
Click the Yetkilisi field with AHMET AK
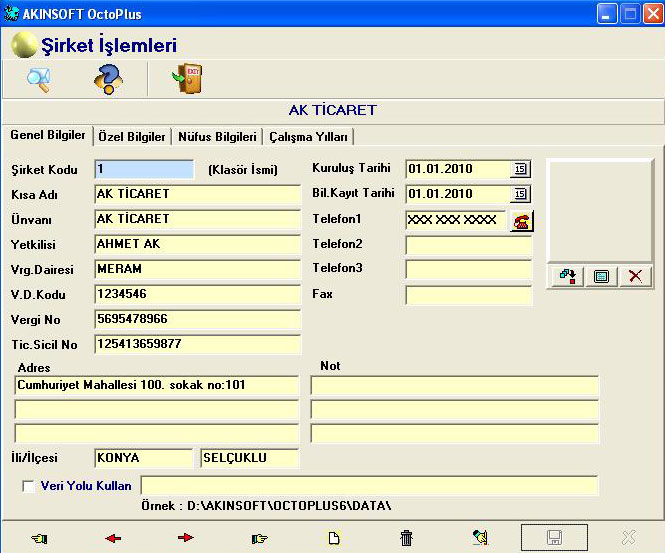198,244
